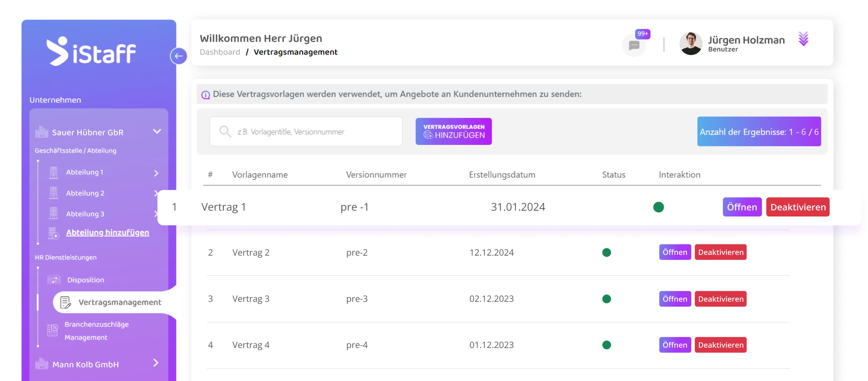The height and width of the screenshot is (381, 868).
Task: Open Abteilung 3 in sidebar
Action: [85, 214]
